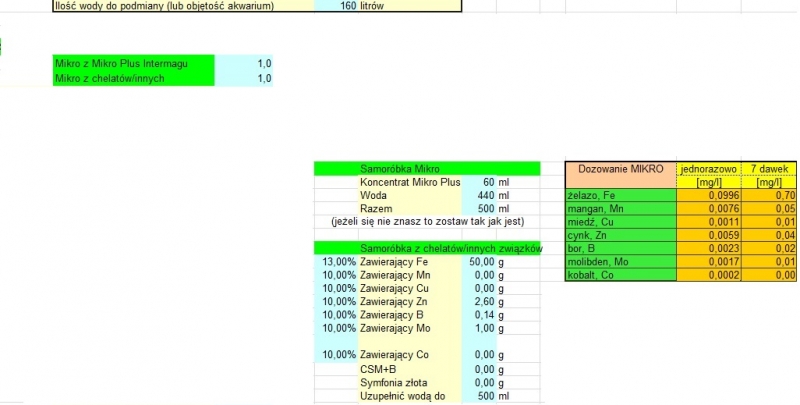Click the 'Samoróbka Mikro' header cell
The height and width of the screenshot is (405, 800).
[427, 168]
